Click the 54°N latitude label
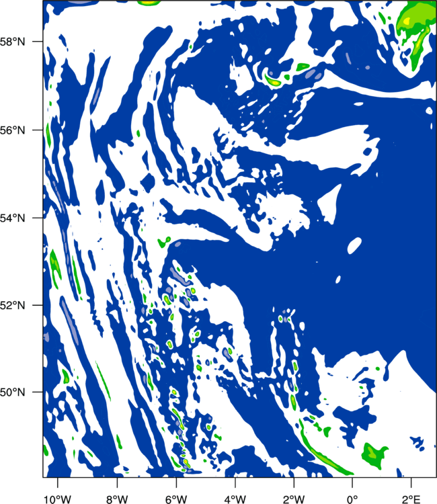This screenshot has height=504, width=437. [12, 218]
